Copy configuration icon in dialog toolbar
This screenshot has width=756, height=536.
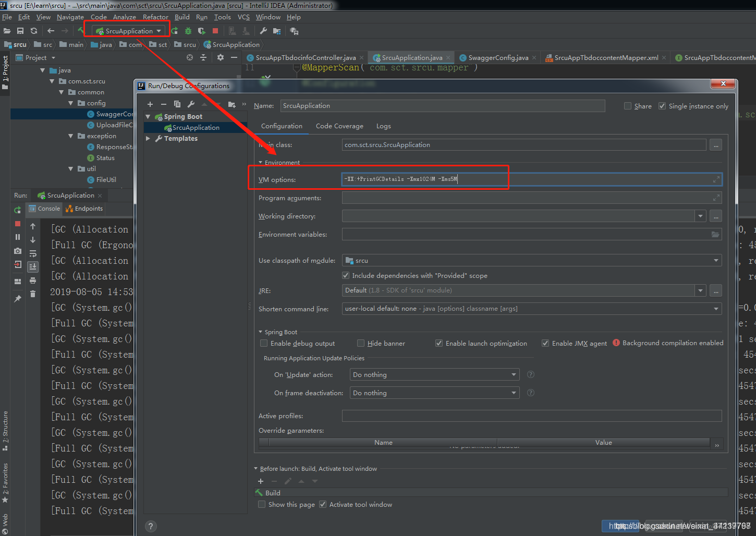(x=177, y=104)
